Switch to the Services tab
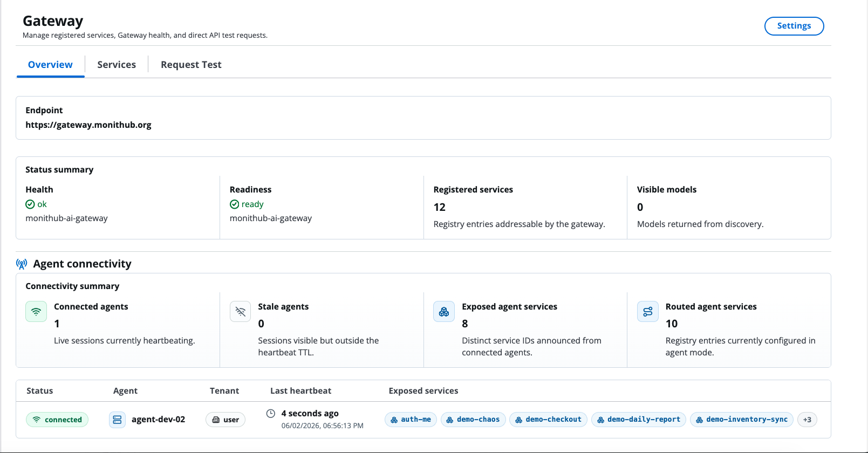 (x=117, y=65)
